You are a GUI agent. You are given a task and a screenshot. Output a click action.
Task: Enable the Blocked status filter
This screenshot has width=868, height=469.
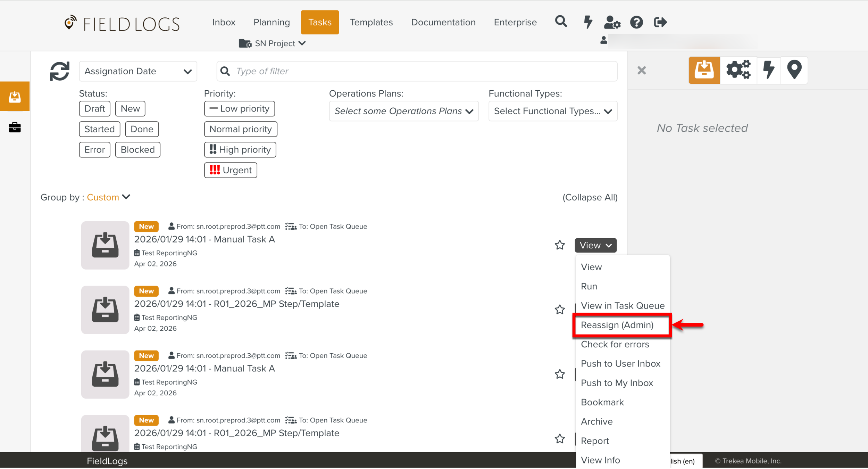coord(137,150)
